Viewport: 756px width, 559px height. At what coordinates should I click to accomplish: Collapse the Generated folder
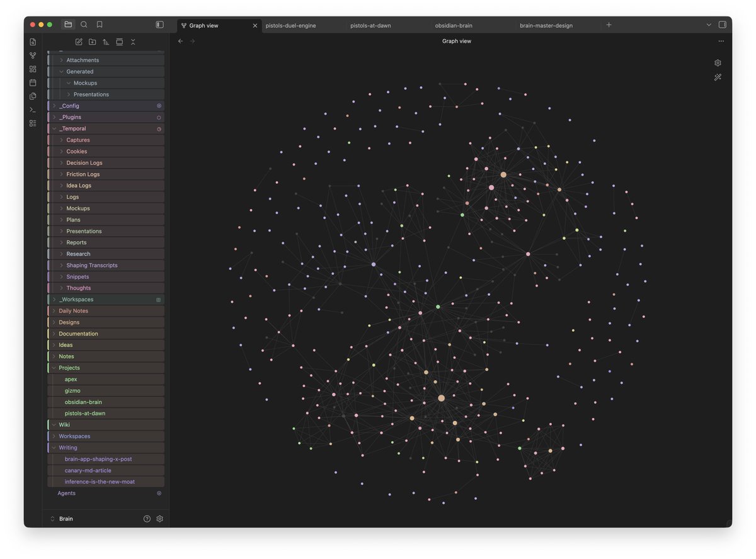(106, 72)
